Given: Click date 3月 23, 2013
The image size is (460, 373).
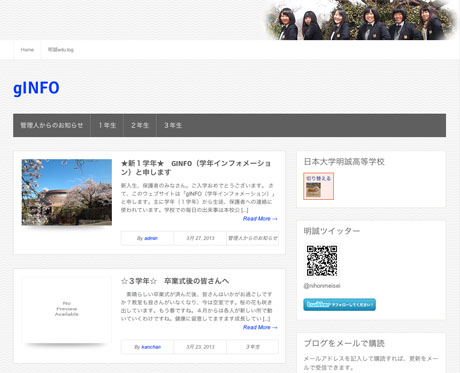Looking at the screenshot, I should pos(200,347).
